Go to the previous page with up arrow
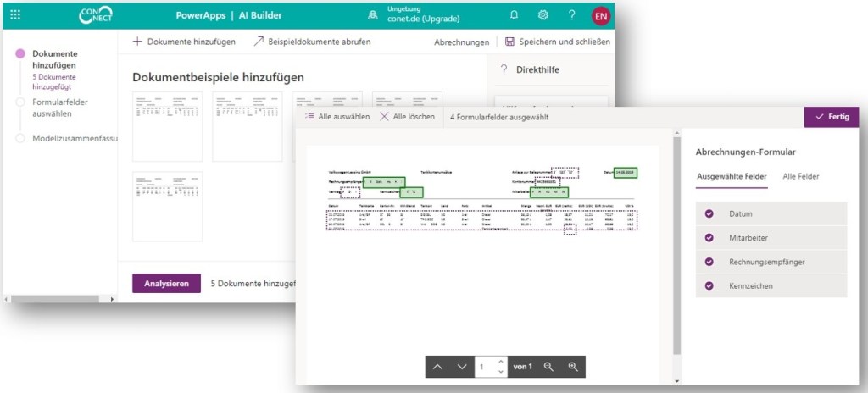 point(437,367)
